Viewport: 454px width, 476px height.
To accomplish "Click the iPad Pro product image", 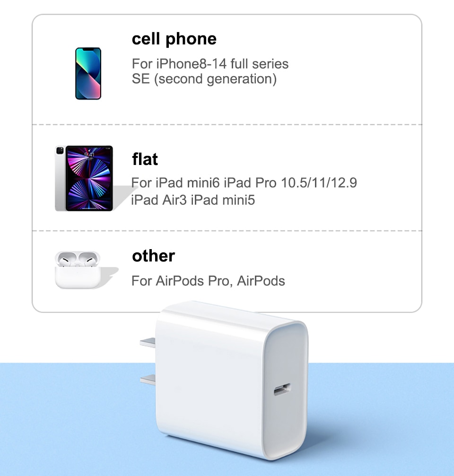I will click(84, 178).
